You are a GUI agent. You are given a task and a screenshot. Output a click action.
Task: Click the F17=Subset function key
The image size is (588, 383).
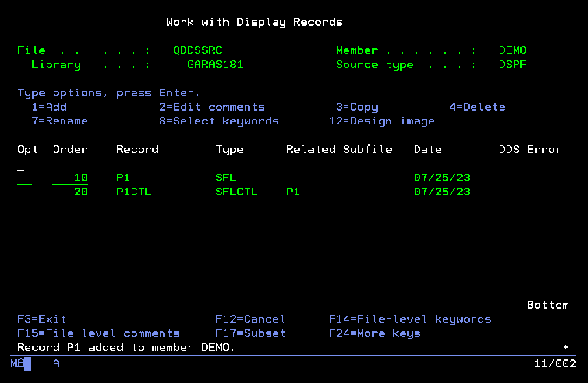click(x=250, y=333)
